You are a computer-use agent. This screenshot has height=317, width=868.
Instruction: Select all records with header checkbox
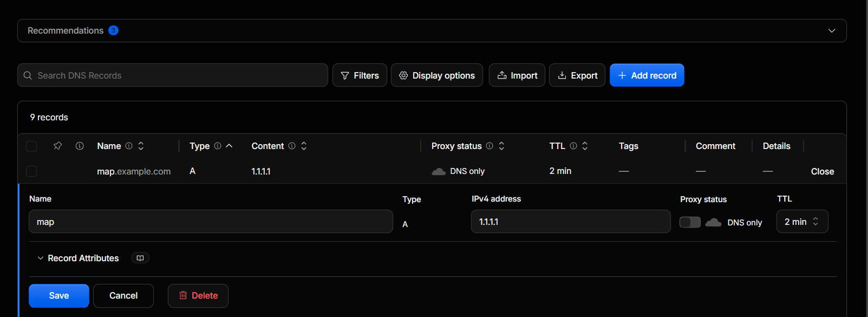[x=31, y=146]
